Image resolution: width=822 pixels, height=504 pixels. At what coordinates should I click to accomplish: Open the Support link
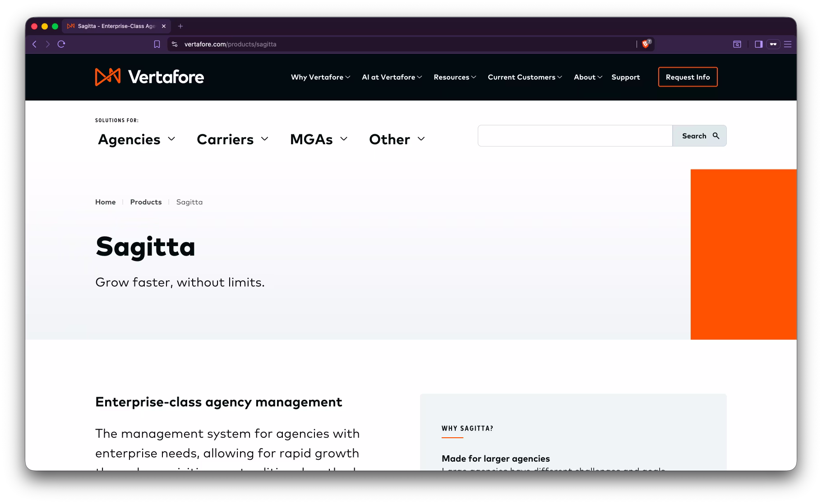click(x=625, y=77)
